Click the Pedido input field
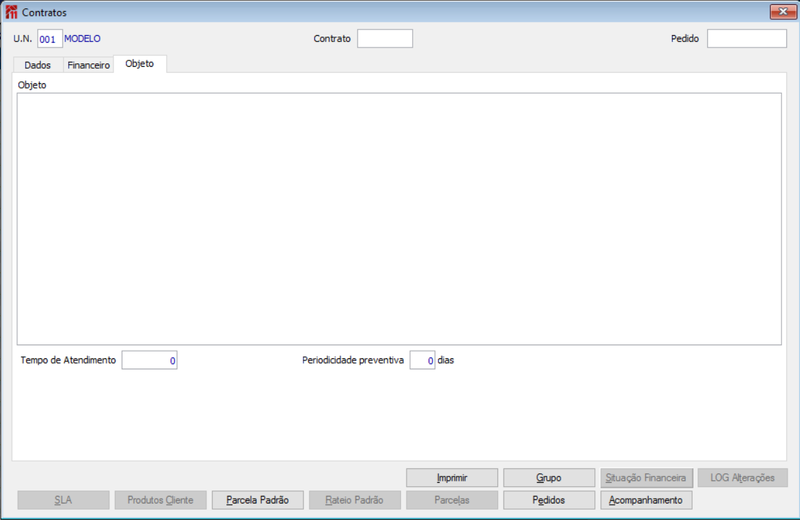The width and height of the screenshot is (800, 520). pos(746,39)
